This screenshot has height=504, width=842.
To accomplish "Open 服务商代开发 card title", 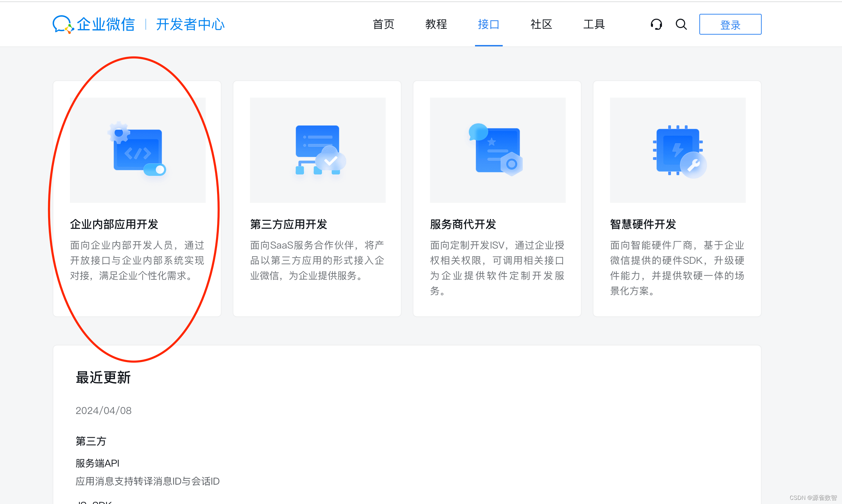I will (463, 224).
